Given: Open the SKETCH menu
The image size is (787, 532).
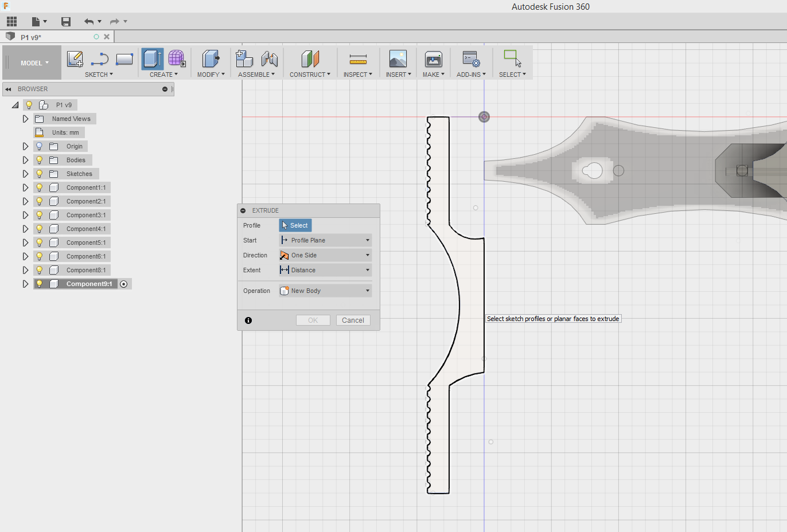Looking at the screenshot, I should point(99,75).
